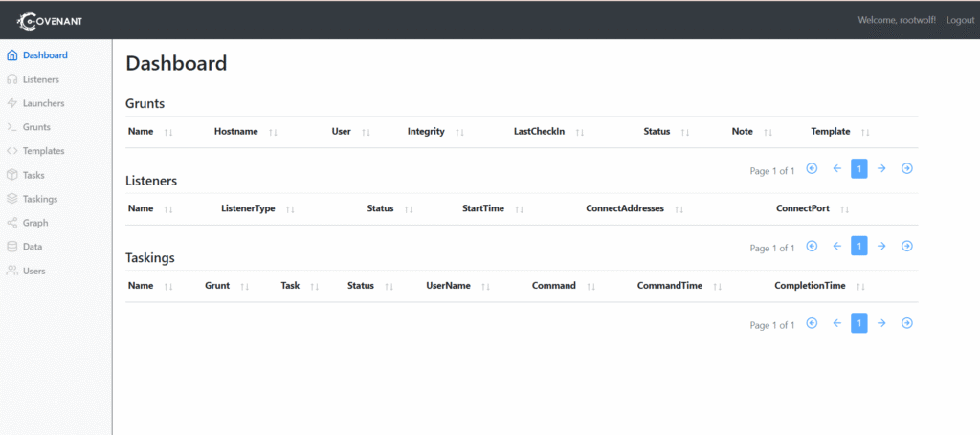The width and height of the screenshot is (980, 435).
Task: Sort Grunts table by Hostname column
Action: (273, 132)
